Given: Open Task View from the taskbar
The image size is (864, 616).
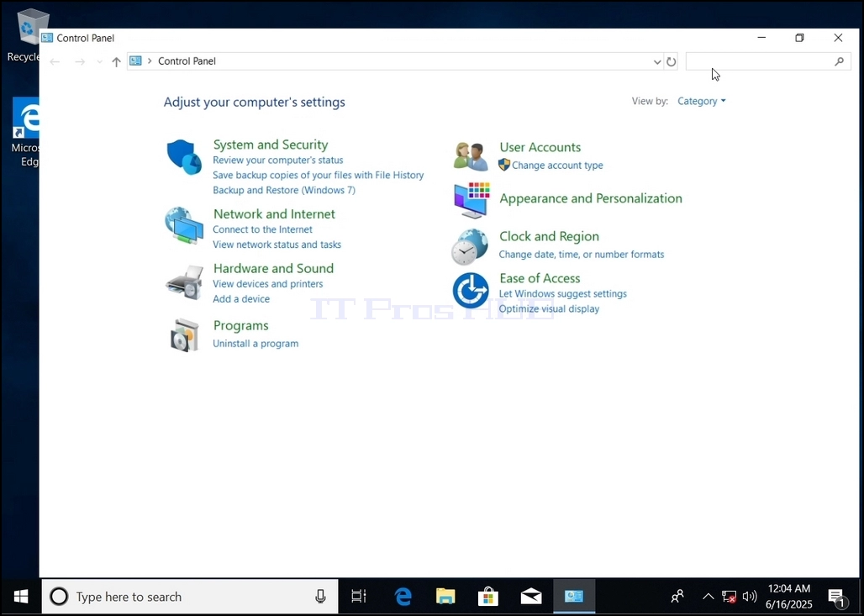Looking at the screenshot, I should click(x=359, y=596).
